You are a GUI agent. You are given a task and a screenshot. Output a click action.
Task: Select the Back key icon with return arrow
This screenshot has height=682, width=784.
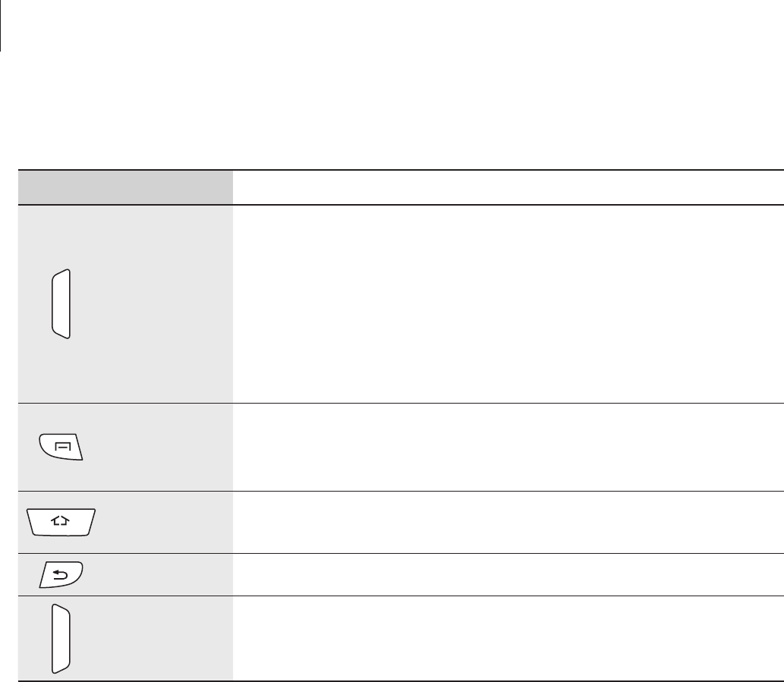point(61,574)
